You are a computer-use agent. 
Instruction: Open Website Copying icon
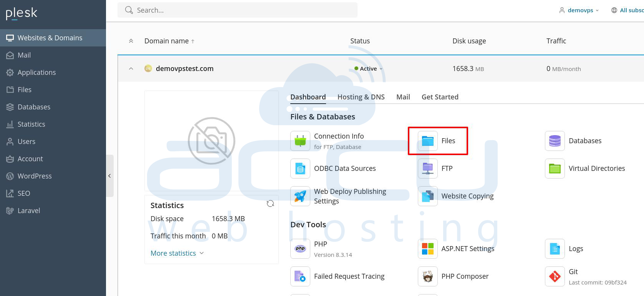(428, 196)
